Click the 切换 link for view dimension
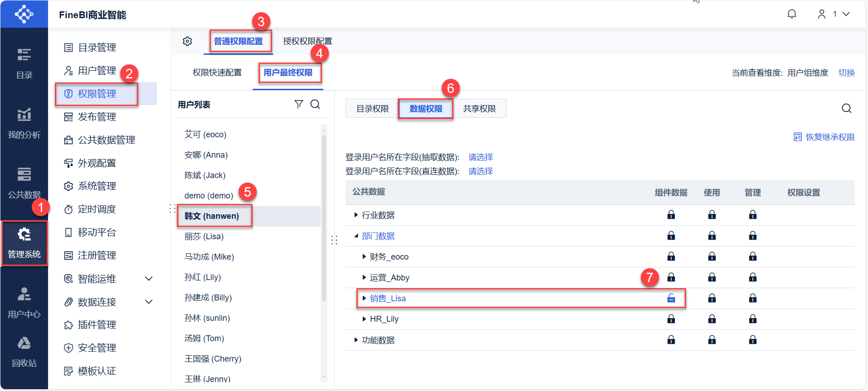Image resolution: width=868 pixels, height=391 pixels. (846, 72)
